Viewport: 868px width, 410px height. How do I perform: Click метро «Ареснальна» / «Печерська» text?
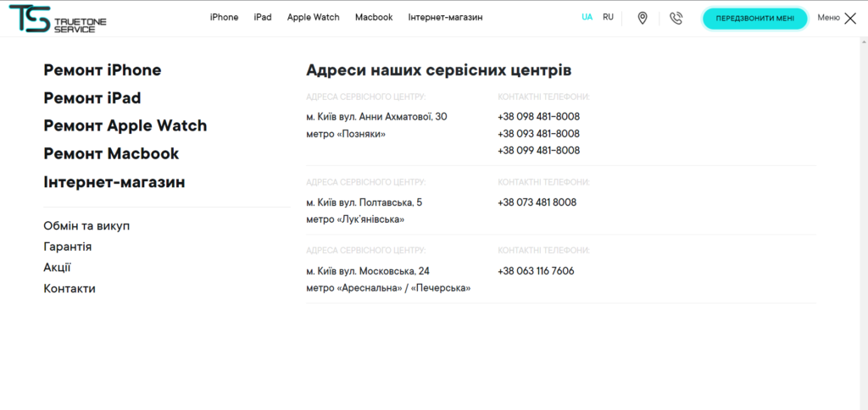(x=388, y=288)
